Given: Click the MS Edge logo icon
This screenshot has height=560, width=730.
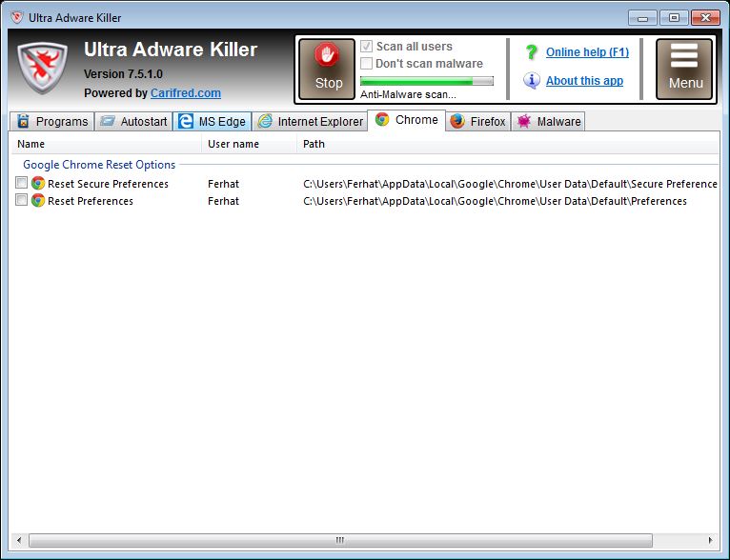Looking at the screenshot, I should tap(186, 121).
